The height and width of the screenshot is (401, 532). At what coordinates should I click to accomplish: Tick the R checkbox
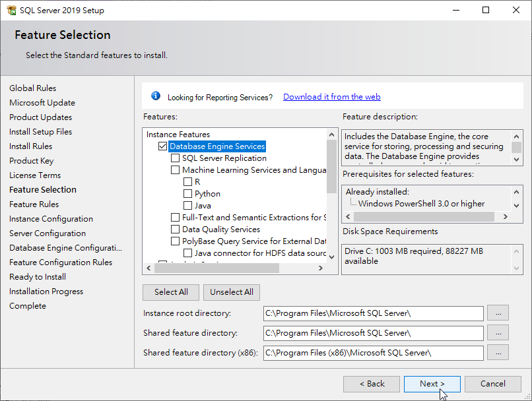187,181
